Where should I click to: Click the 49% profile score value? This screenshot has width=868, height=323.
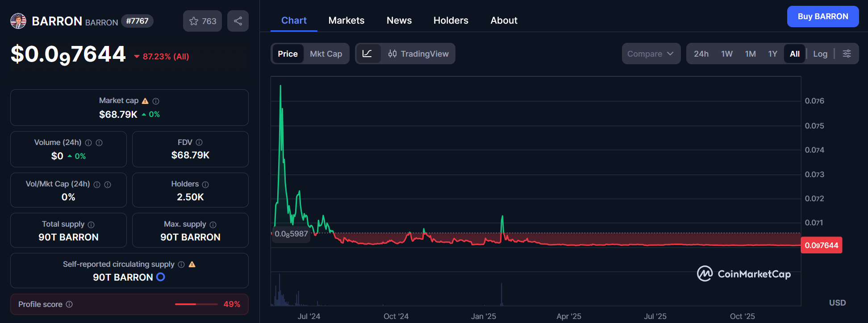[x=232, y=304]
